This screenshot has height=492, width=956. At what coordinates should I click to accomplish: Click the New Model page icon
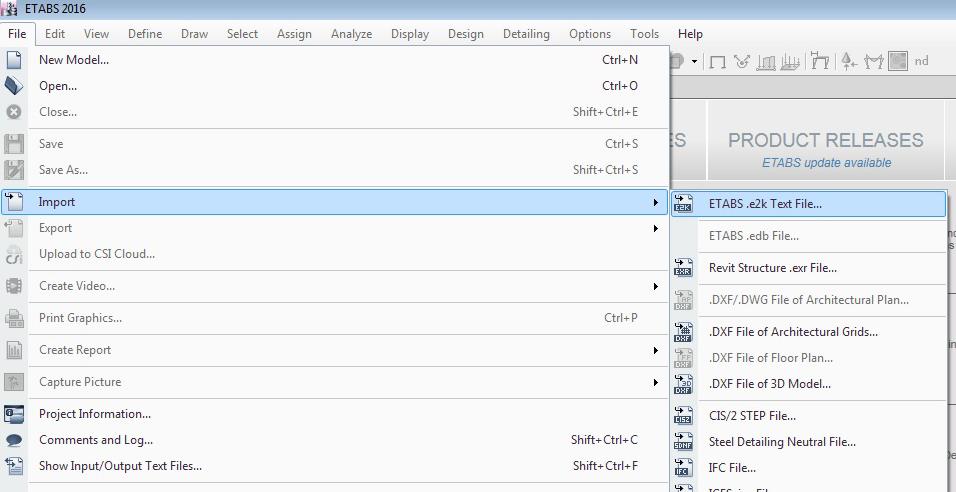(13, 60)
